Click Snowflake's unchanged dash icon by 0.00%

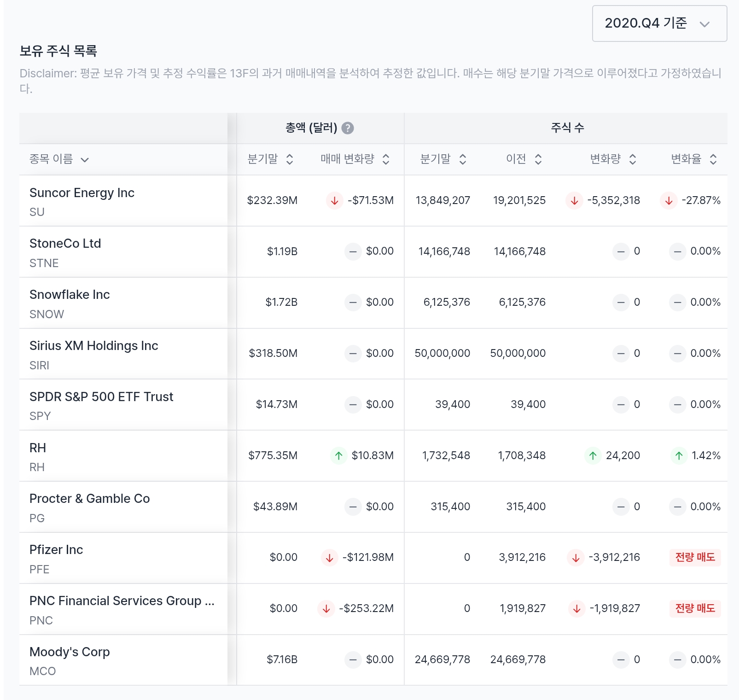[677, 303]
